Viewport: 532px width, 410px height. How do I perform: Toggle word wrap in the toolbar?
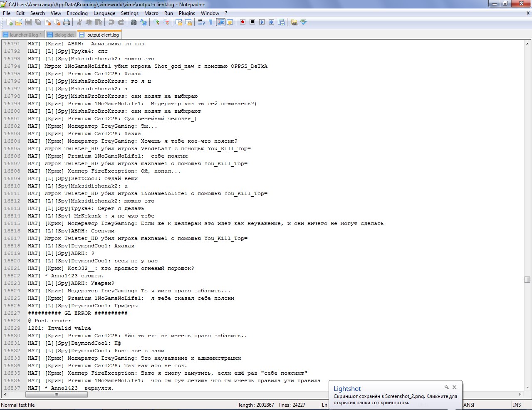coord(201,22)
